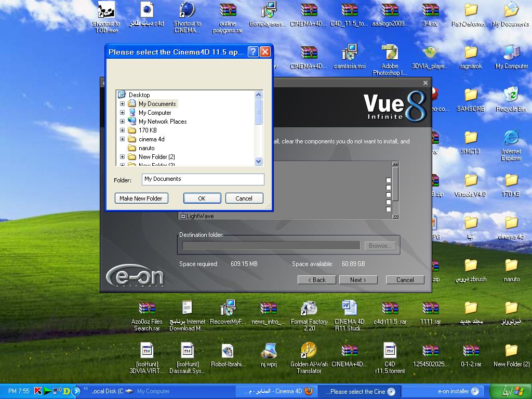Select the Recycle Bin desktop icon
This screenshot has width=532, height=399.
click(x=511, y=99)
